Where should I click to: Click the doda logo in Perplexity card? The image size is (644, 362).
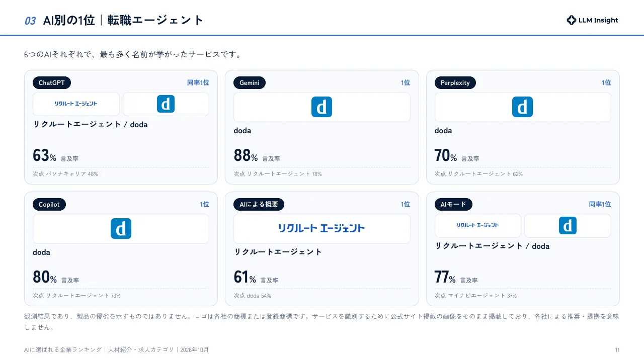point(522,107)
